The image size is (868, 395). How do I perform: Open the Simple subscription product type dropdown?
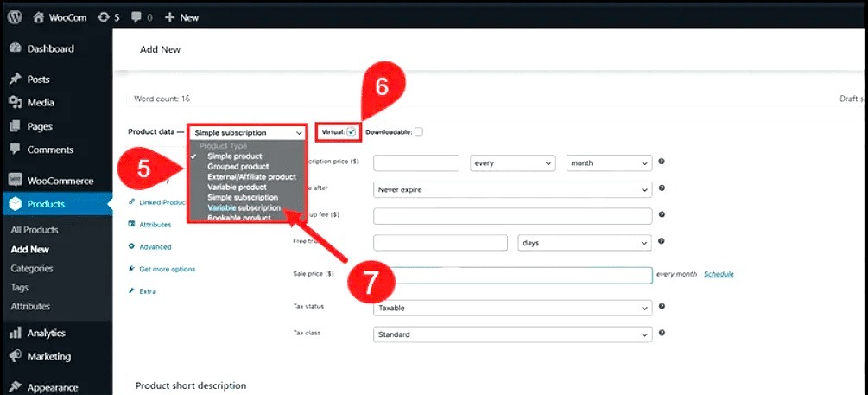[248, 133]
